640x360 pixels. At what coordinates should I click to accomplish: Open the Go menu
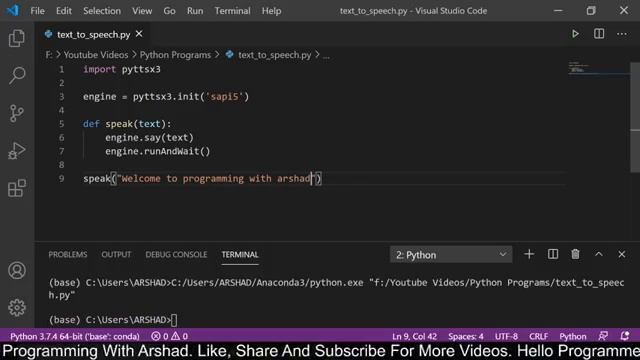(169, 11)
